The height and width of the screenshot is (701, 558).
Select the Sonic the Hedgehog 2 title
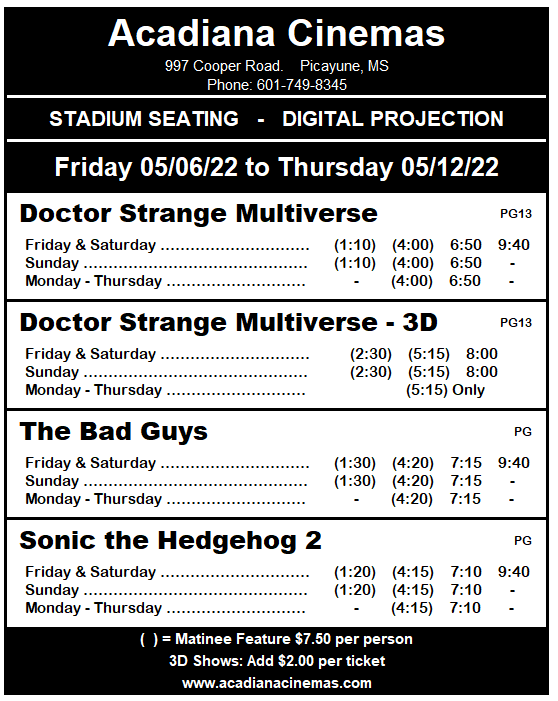[x=170, y=541]
